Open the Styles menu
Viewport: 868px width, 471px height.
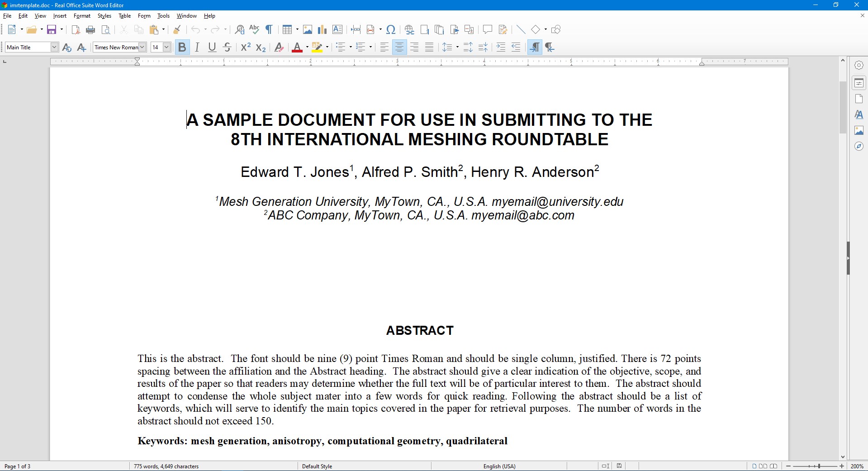pyautogui.click(x=104, y=16)
